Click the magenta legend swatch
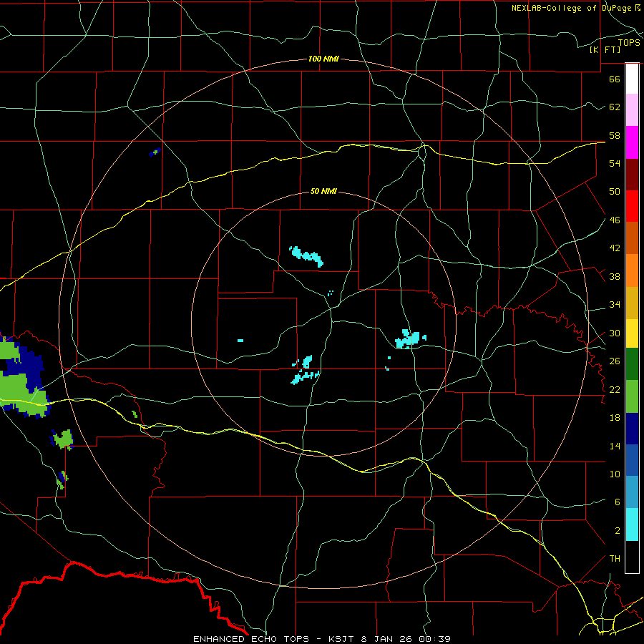Screen dimensions: 644x644 (x=632, y=142)
